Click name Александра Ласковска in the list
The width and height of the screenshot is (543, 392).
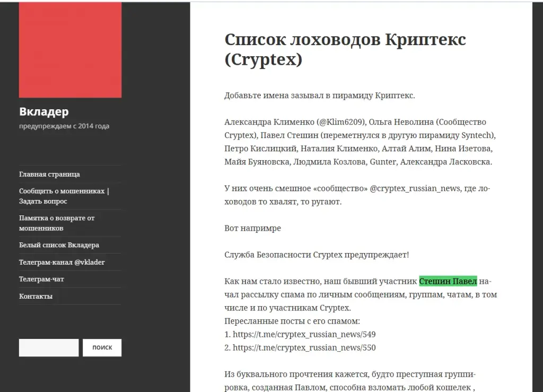coord(445,162)
